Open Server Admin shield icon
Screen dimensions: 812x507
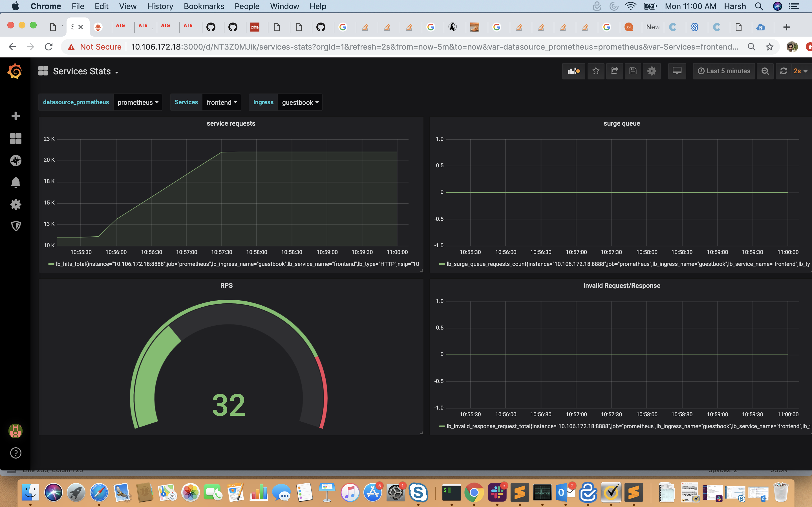pos(16,226)
